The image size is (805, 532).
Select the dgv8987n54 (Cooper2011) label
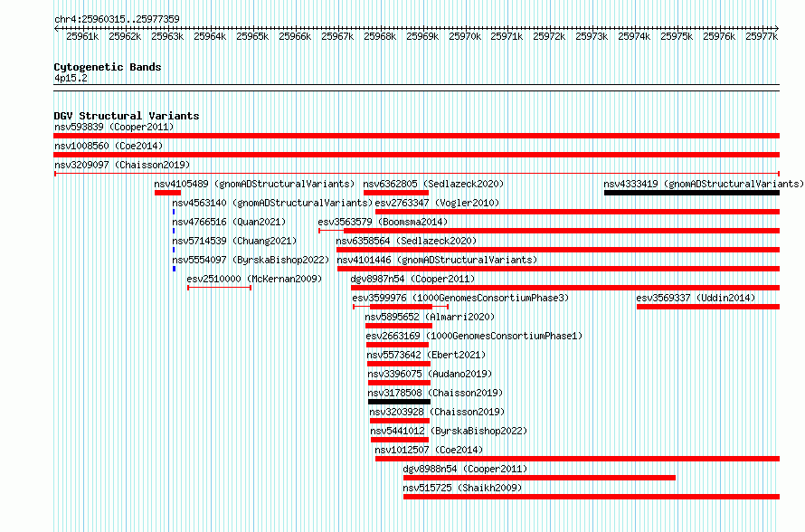click(412, 279)
